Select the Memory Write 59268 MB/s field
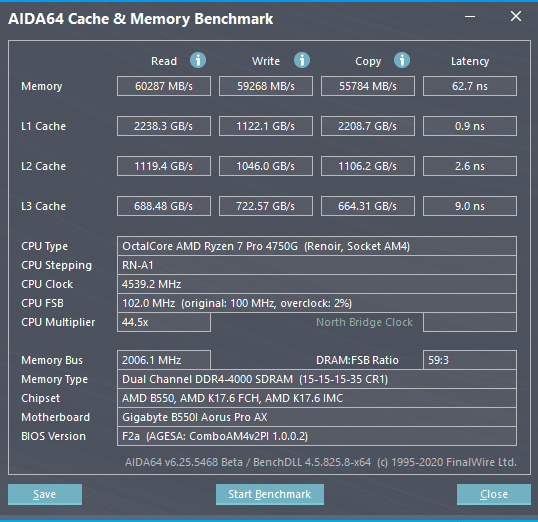538x522 pixels. tap(266, 86)
